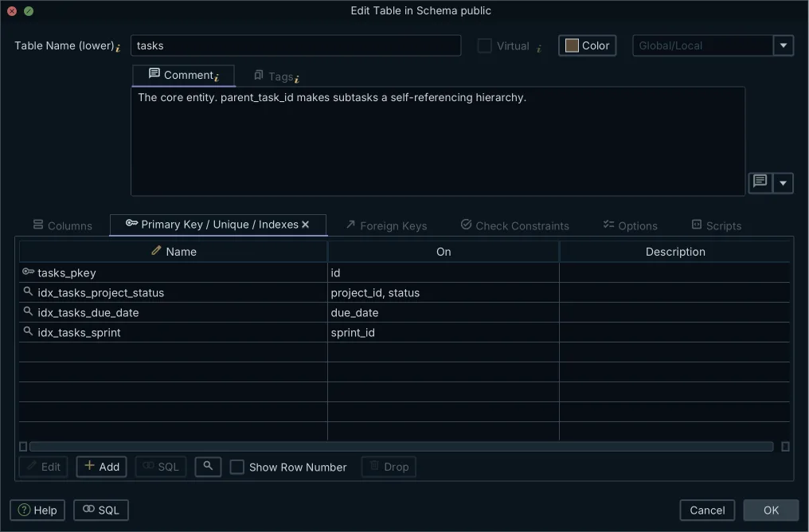
Task: Open the Scripts tab
Action: pos(717,225)
